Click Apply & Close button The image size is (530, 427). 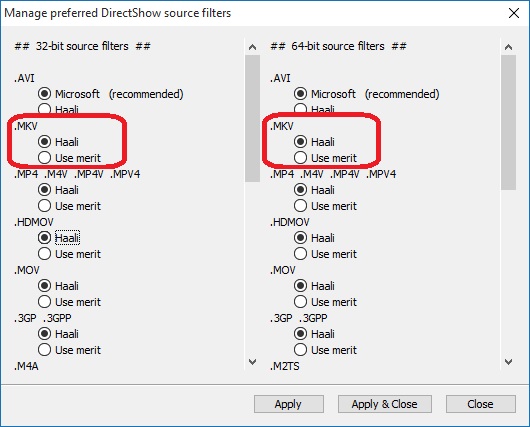pyautogui.click(x=385, y=404)
